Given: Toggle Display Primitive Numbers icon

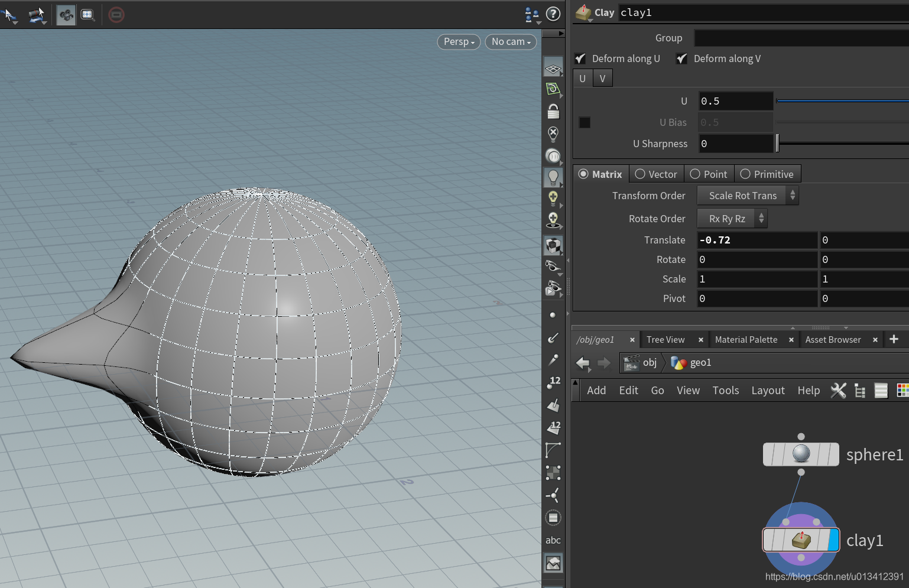Looking at the screenshot, I should [x=553, y=427].
